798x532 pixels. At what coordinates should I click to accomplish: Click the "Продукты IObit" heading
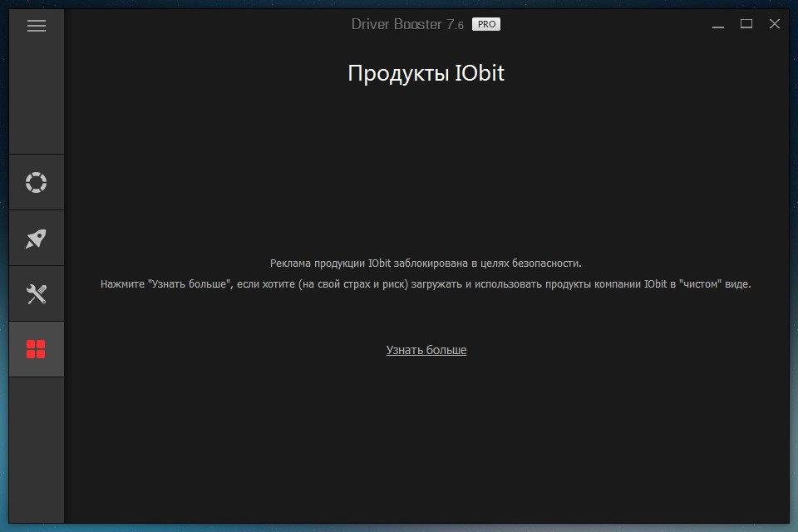coord(426,73)
